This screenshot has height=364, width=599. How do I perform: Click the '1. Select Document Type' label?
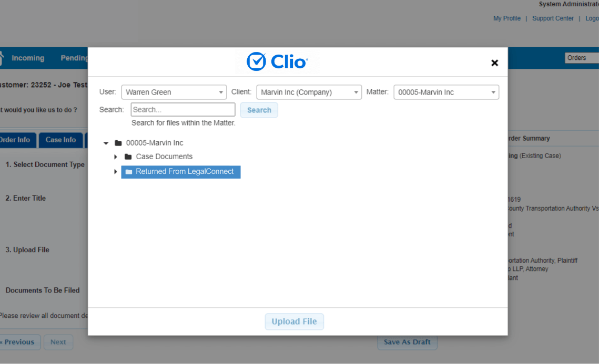(45, 164)
